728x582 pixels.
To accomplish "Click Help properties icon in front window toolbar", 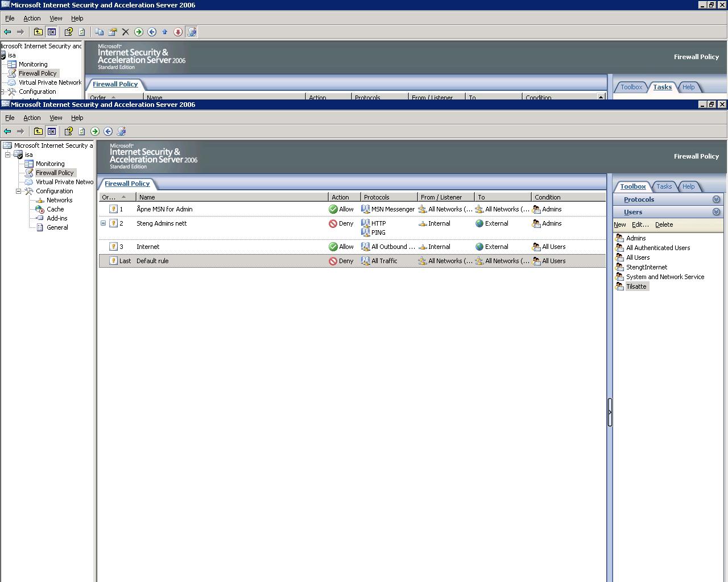I will point(69,131).
